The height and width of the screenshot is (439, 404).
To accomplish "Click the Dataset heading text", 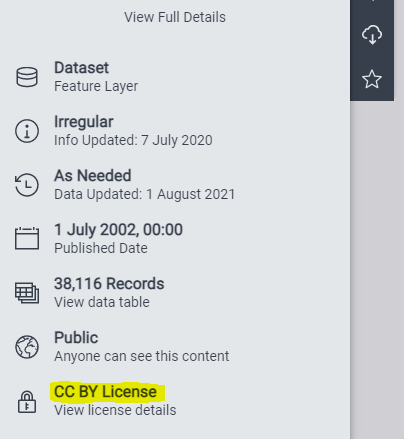I will tap(82, 68).
